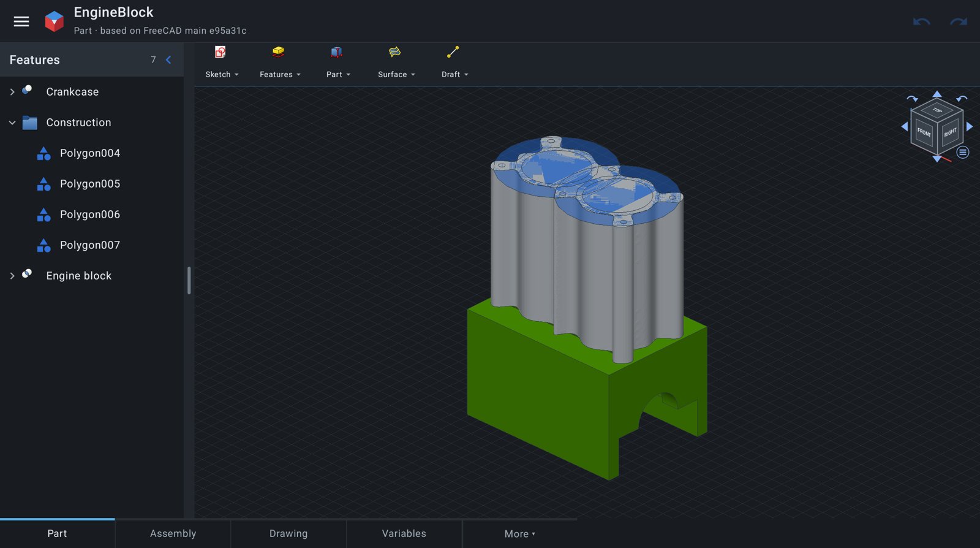The image size is (980, 548).
Task: Switch to the Part tab
Action: click(x=58, y=534)
